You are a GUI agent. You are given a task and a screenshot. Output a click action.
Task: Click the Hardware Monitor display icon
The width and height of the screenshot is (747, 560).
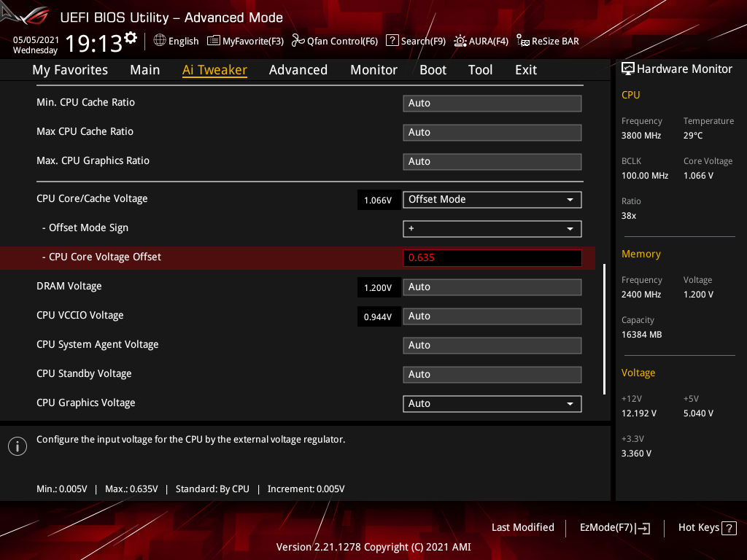point(628,69)
